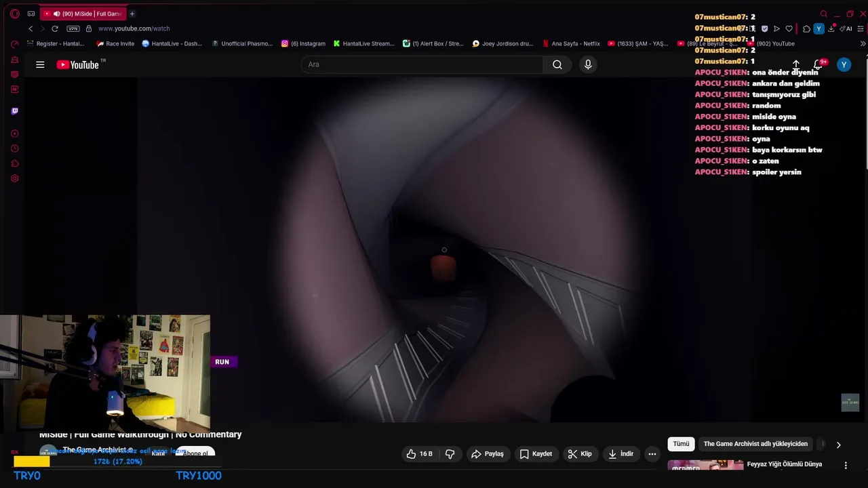The image size is (868, 488).
Task: Like the video with 16 B
Action: 419,454
